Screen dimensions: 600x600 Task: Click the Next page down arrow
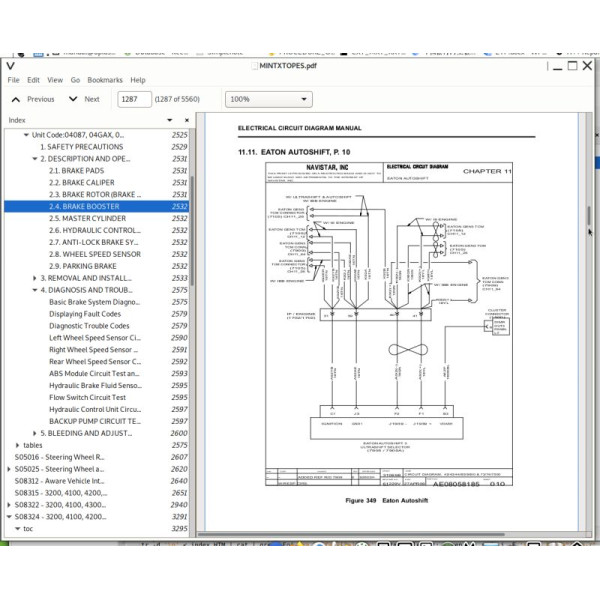[x=73, y=99]
